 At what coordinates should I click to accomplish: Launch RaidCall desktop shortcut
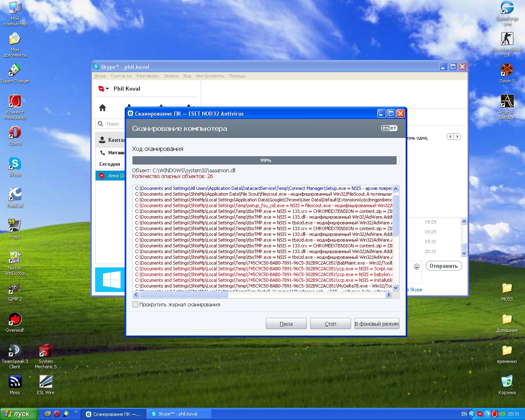point(15,198)
